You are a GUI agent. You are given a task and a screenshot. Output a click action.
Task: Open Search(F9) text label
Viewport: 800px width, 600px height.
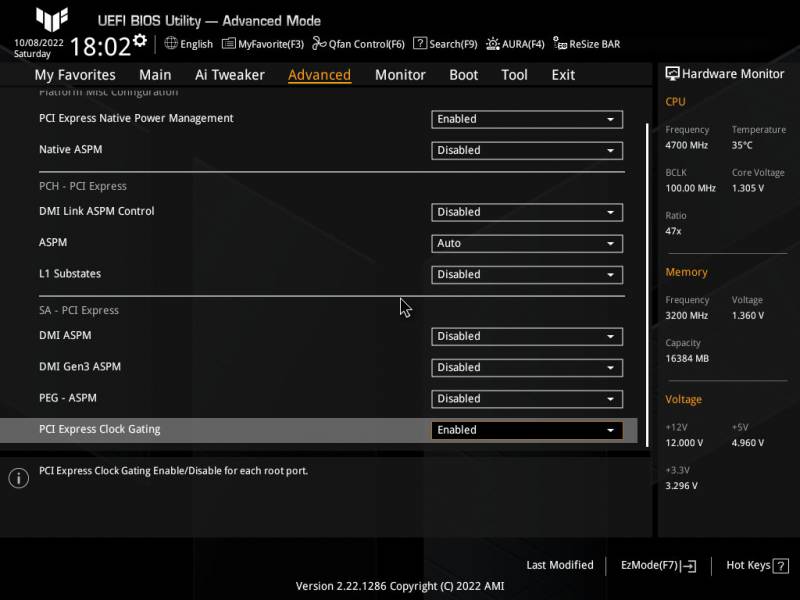(x=453, y=44)
